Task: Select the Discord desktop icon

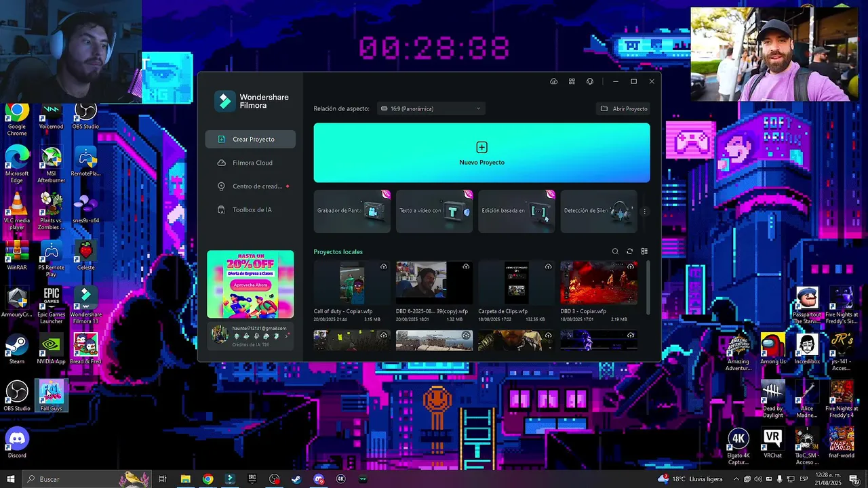Action: (17, 444)
